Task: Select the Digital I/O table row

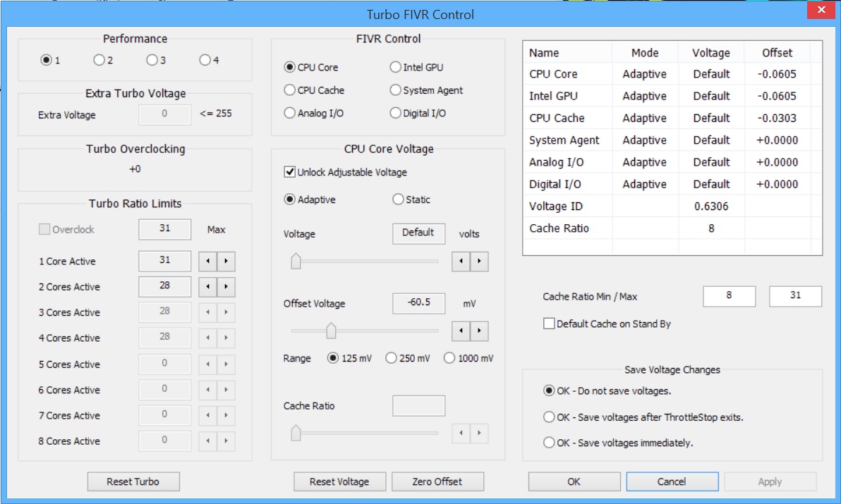Action: [672, 184]
